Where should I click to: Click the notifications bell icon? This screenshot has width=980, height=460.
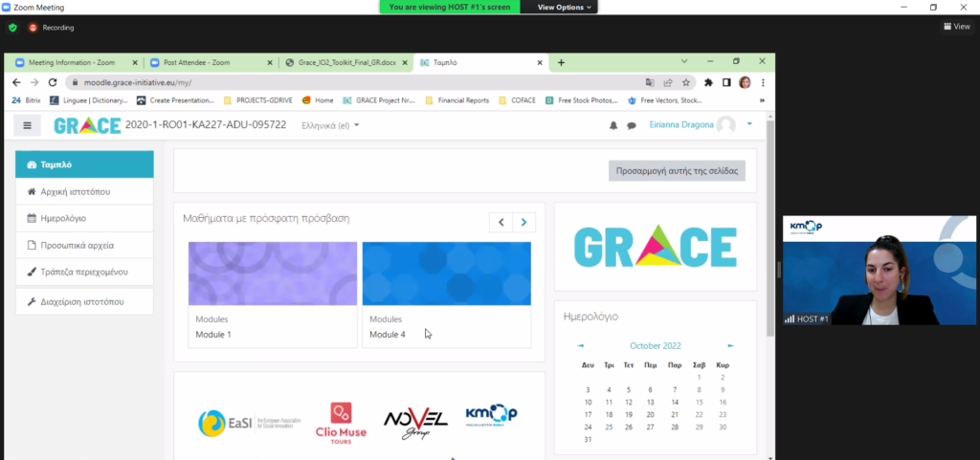[613, 125]
